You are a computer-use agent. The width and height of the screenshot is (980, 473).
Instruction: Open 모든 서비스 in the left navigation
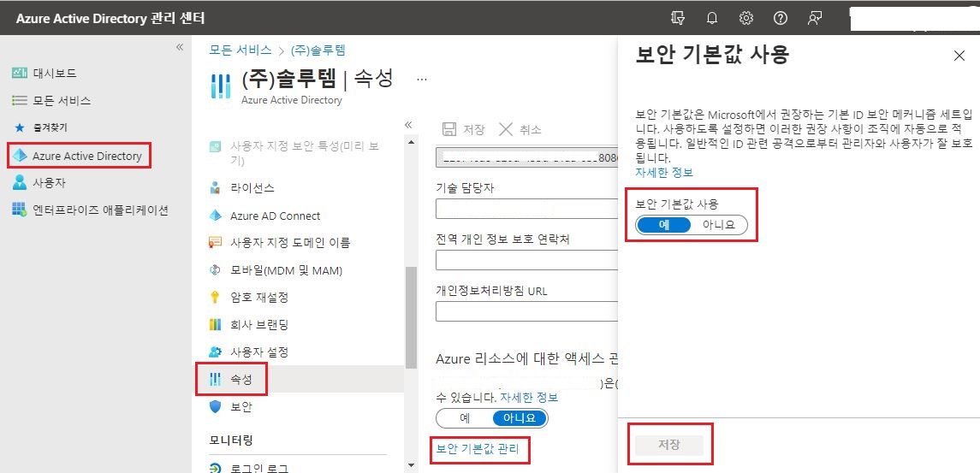click(62, 101)
